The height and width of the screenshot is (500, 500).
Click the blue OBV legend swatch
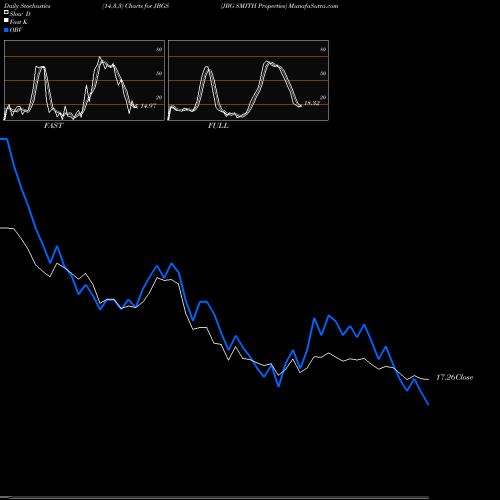click(6, 30)
